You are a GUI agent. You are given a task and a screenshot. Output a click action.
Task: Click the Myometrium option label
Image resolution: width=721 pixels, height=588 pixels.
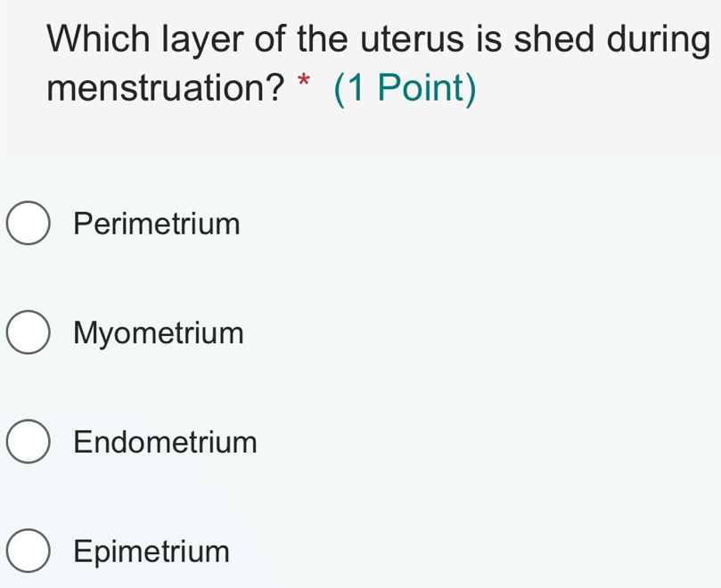[x=159, y=334]
